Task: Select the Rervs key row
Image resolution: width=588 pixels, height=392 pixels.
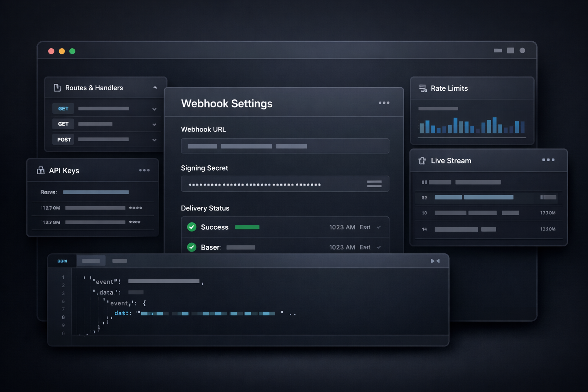Action: point(93,192)
